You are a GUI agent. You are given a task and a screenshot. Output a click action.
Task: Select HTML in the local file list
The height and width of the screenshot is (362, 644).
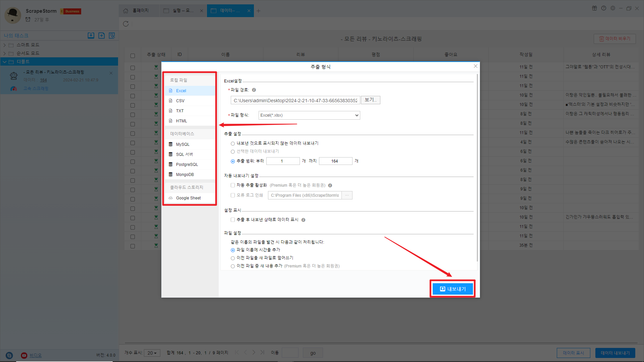click(181, 121)
